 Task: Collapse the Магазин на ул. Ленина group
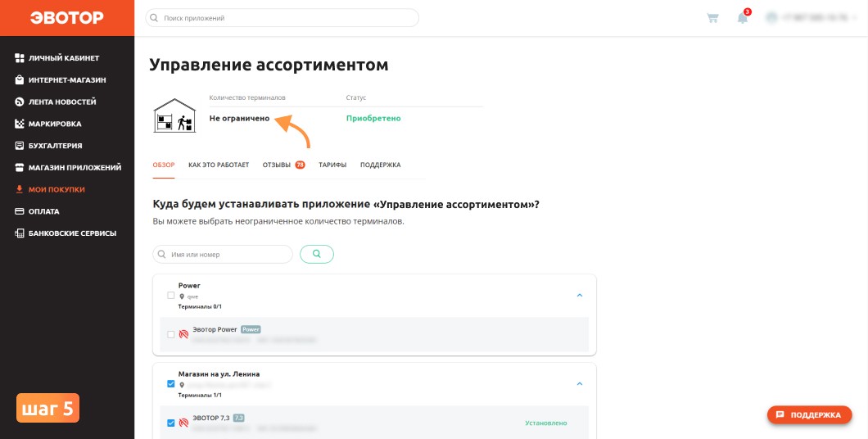point(580,383)
